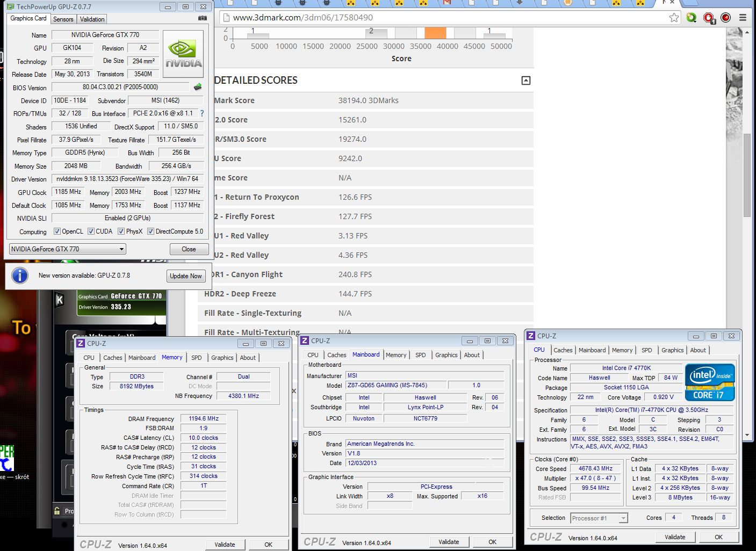
Task: Click page icon in address bar
Action: [x=226, y=17]
